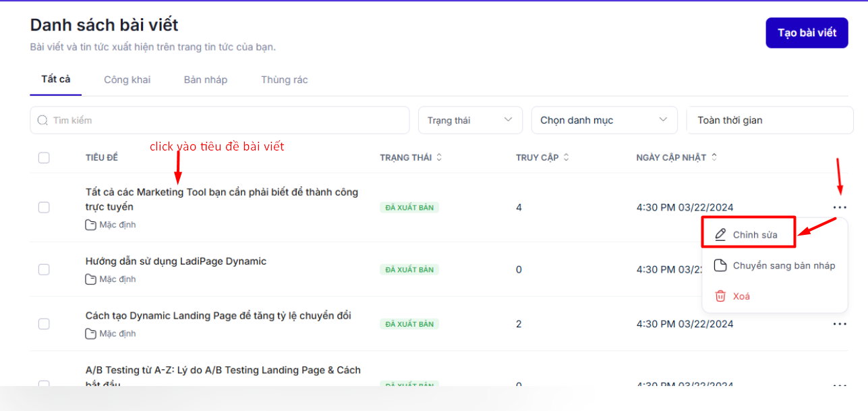Screen dimensions: 868x411
Task: Click the date 4:30 PM 03/22/2024 of Marketing Tool row
Action: 685,207
